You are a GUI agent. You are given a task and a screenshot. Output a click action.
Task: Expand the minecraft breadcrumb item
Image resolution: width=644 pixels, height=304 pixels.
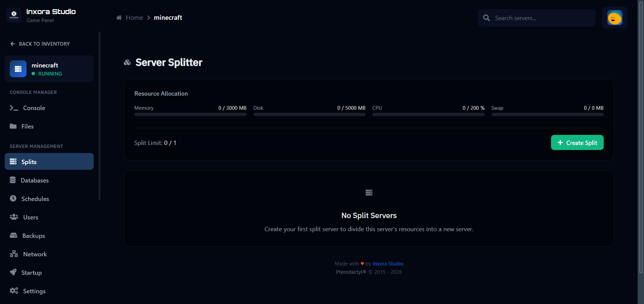pyautogui.click(x=168, y=17)
